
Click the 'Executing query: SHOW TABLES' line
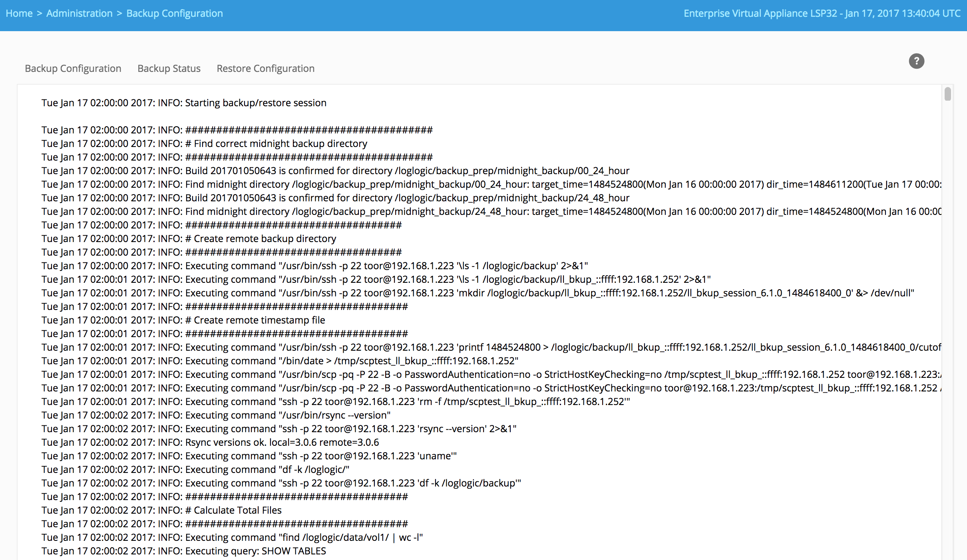pos(184,551)
